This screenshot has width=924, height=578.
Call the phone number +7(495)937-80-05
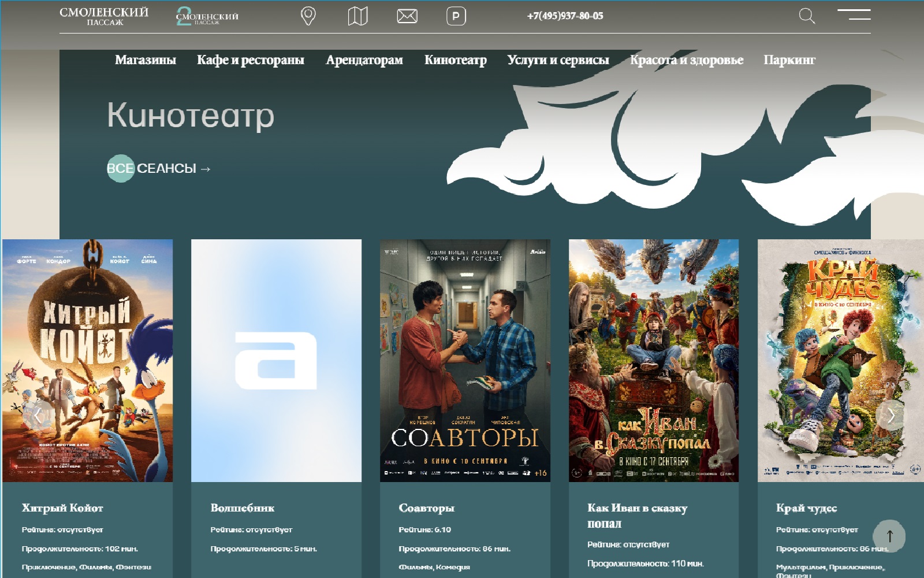coord(565,16)
